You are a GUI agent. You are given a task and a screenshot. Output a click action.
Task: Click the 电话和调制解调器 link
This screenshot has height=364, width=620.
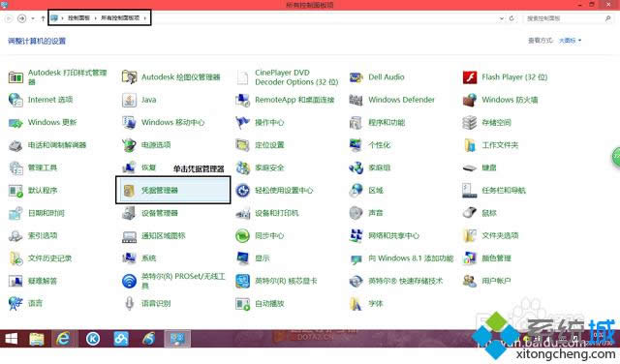coord(57,145)
